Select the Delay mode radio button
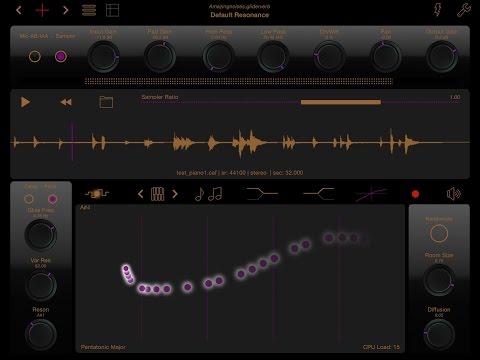 pos(29,199)
